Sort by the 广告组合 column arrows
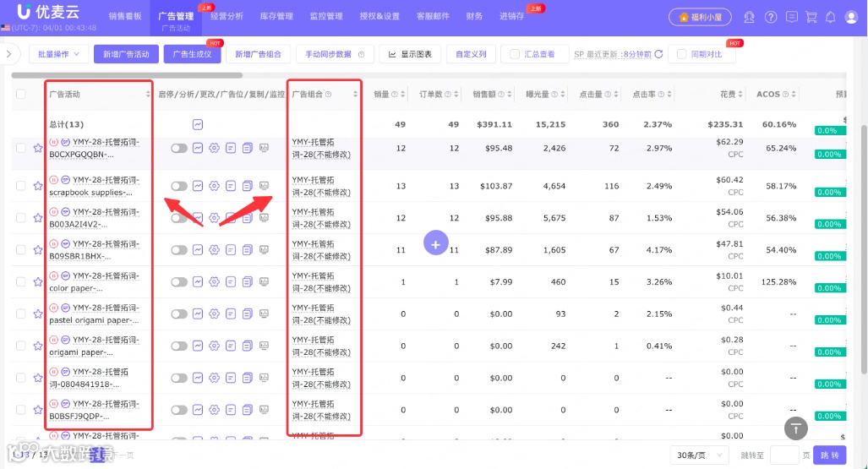Screen dimensions: 868x469 click(355, 94)
